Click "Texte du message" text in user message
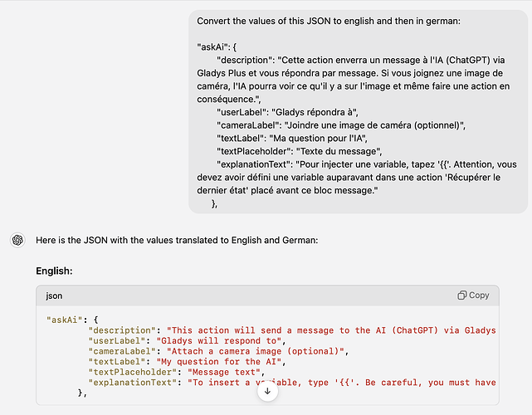The height and width of the screenshot is (415, 532). [x=339, y=151]
